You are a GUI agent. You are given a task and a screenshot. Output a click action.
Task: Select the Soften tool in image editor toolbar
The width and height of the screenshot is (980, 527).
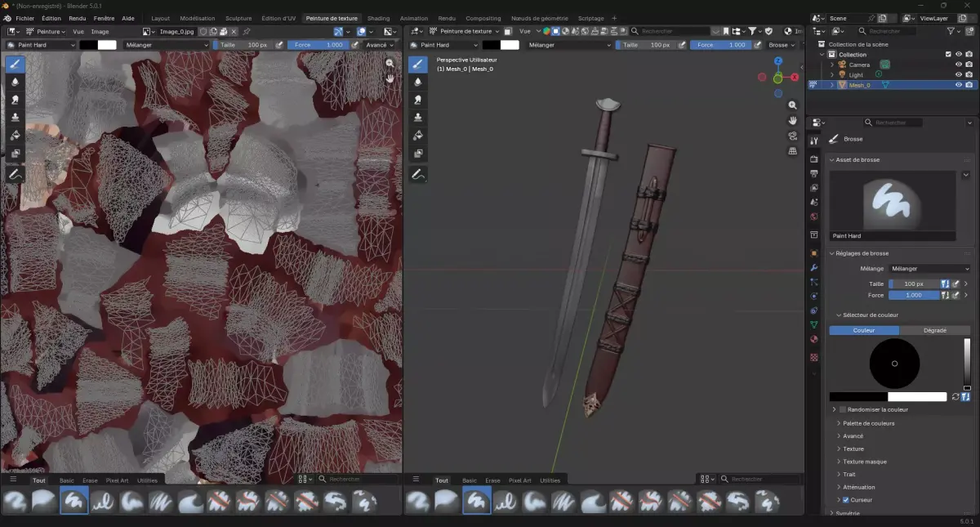[15, 82]
